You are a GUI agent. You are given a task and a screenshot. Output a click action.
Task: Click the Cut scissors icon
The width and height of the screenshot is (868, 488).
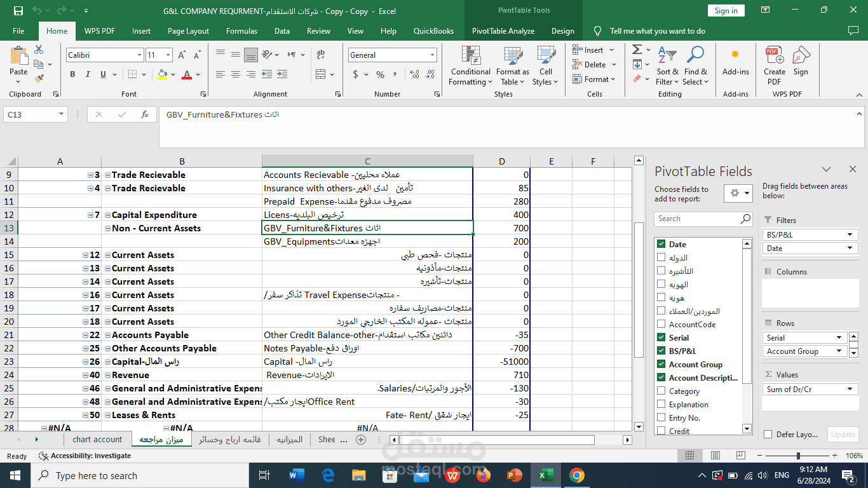39,50
